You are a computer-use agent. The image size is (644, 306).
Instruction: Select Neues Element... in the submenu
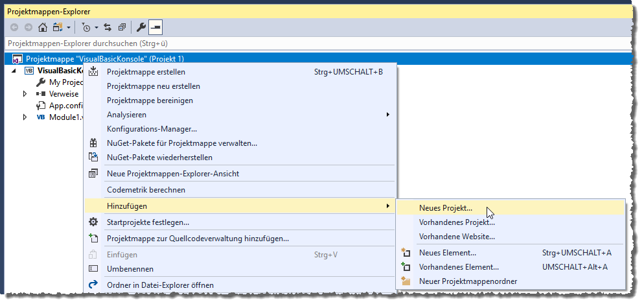coord(511,253)
